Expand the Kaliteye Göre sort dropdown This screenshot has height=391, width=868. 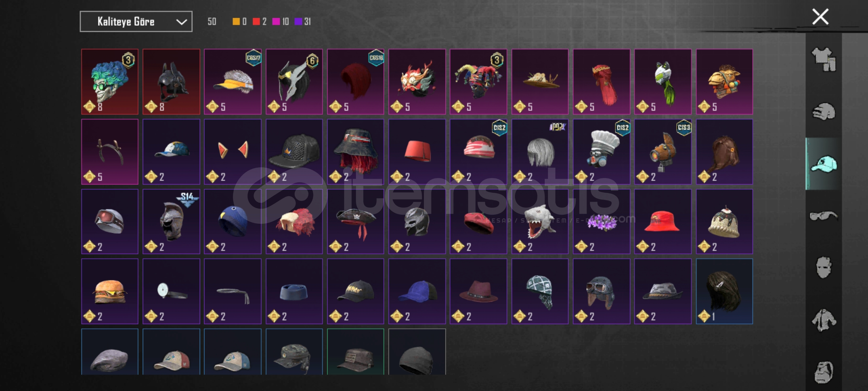[x=136, y=22]
